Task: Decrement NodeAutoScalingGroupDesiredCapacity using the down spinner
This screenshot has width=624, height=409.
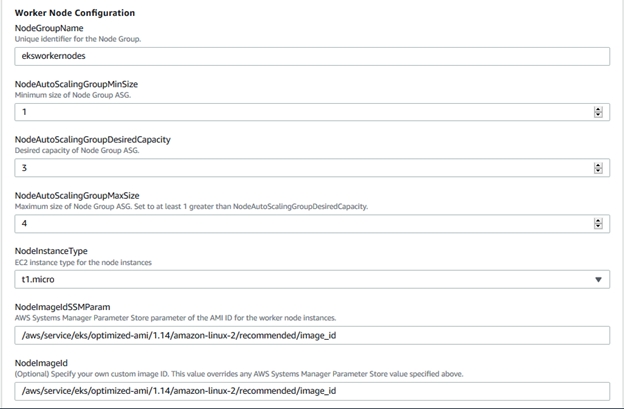Action: 598,171
